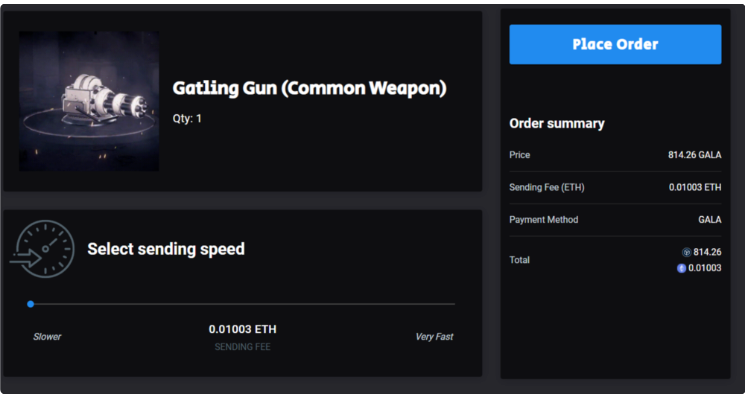Click the Qty: 1 text

click(187, 118)
